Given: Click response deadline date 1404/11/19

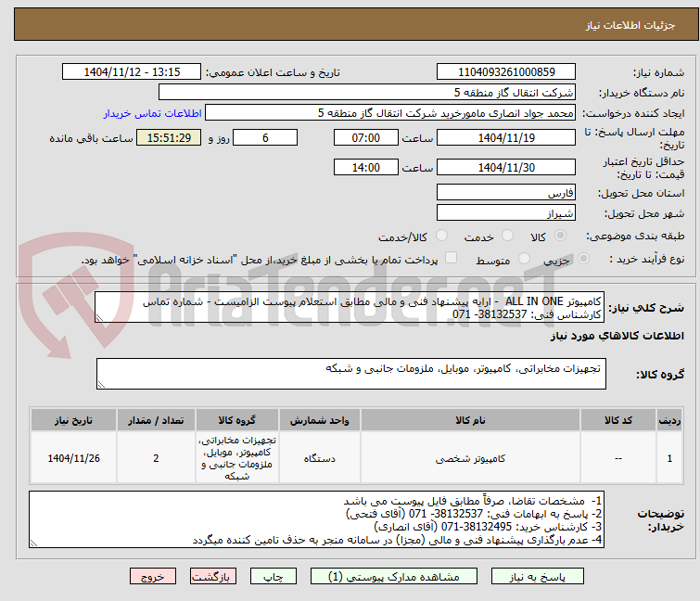Looking at the screenshot, I should tap(506, 137).
